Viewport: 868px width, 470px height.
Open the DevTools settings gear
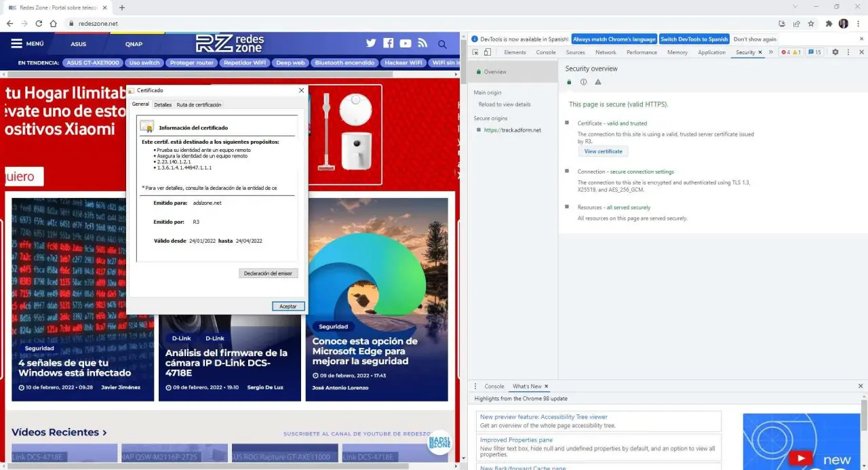click(835, 52)
